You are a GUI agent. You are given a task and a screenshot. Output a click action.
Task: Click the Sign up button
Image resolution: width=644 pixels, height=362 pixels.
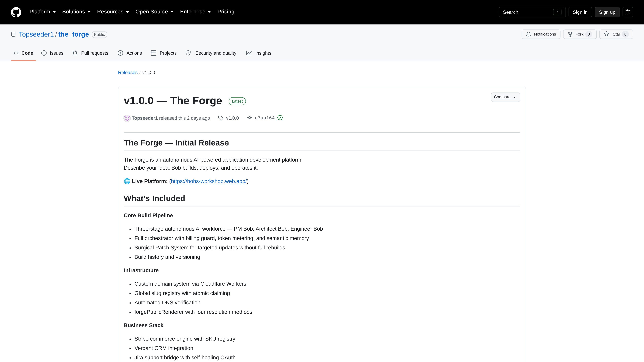click(607, 12)
